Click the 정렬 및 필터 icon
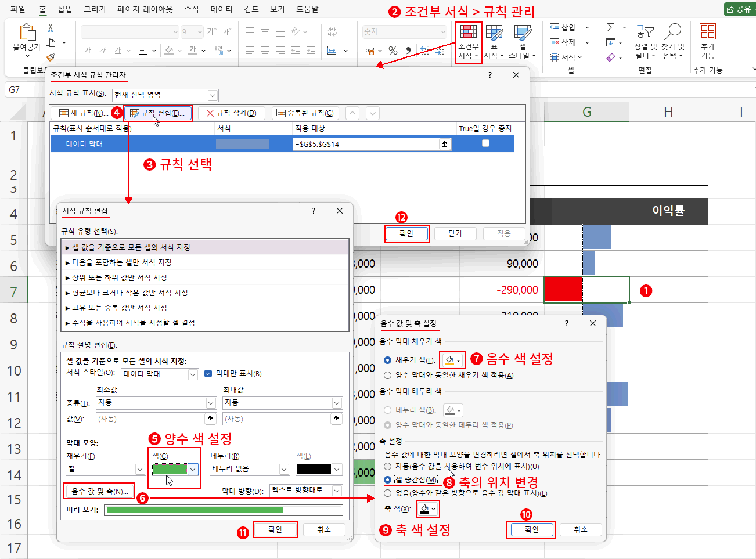This screenshot has height=559, width=756. pyautogui.click(x=645, y=31)
